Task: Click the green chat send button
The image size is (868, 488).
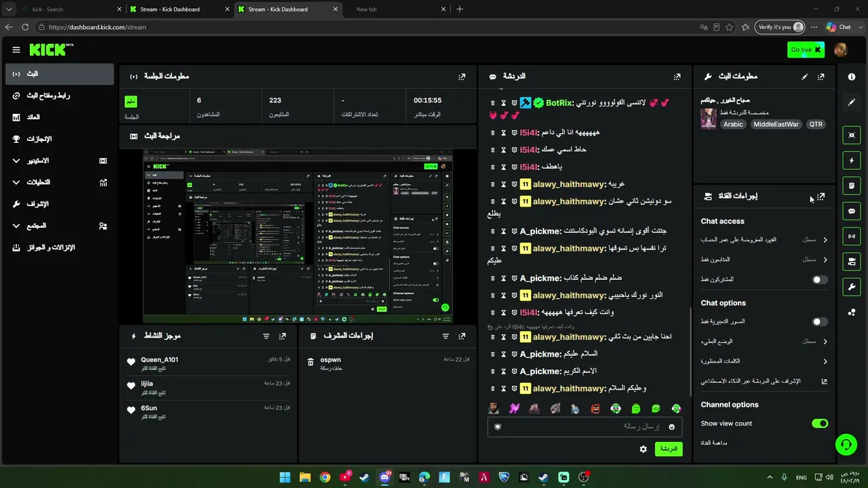Action: (x=669, y=449)
